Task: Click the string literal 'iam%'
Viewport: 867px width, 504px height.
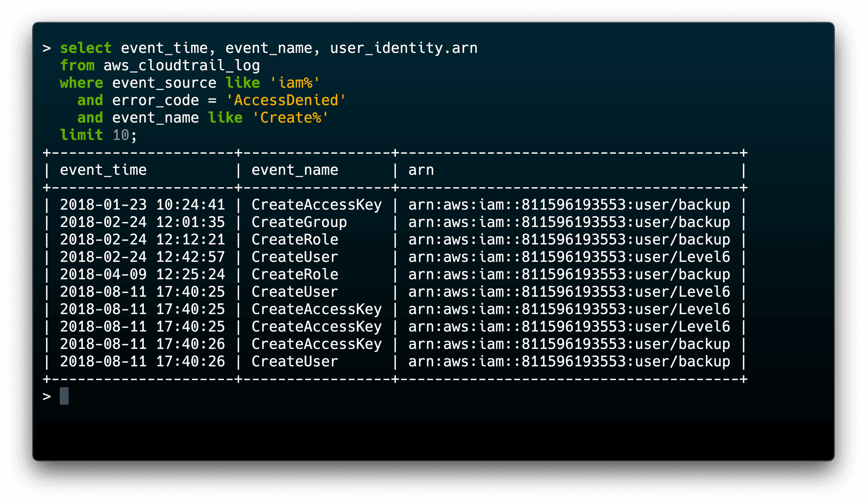Action: (295, 83)
